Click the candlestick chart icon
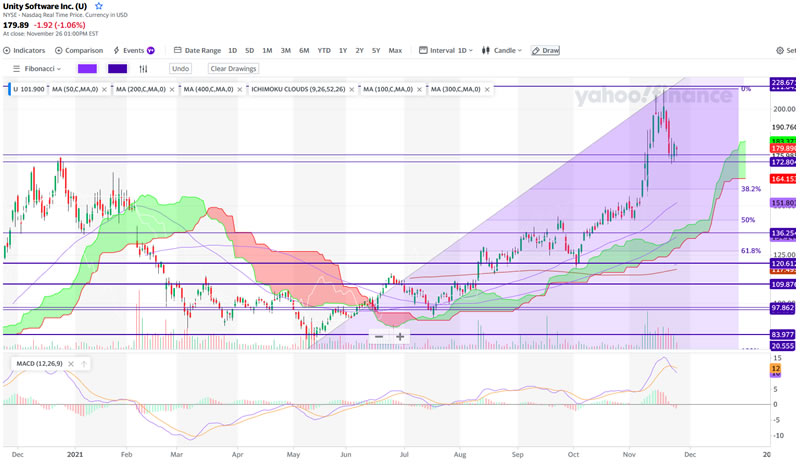Image resolution: width=800 pixels, height=467 pixels. (486, 51)
